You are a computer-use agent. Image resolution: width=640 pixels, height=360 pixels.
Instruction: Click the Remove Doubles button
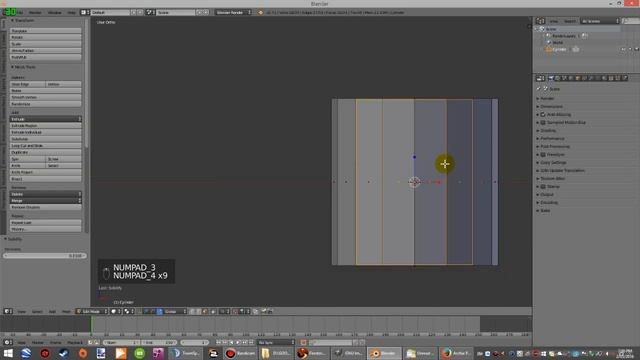click(x=45, y=207)
